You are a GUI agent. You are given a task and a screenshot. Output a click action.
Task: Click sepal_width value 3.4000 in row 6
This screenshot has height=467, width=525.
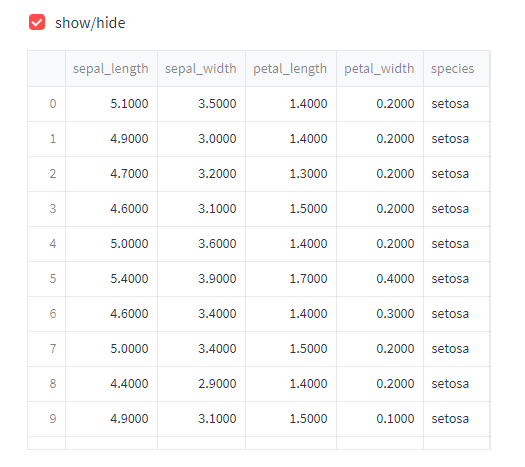coord(217,314)
